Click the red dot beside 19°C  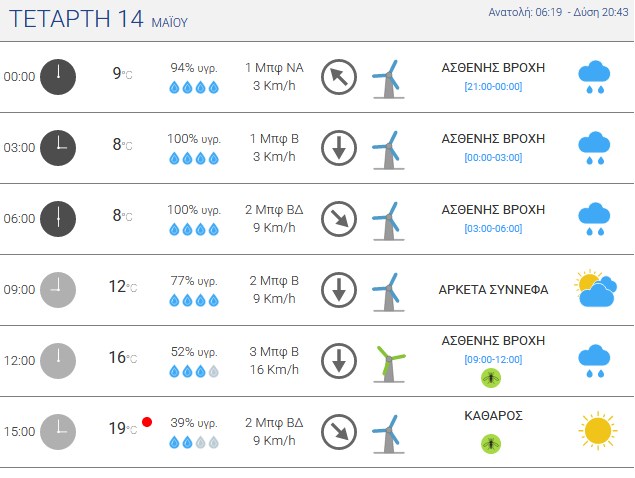click(x=147, y=422)
